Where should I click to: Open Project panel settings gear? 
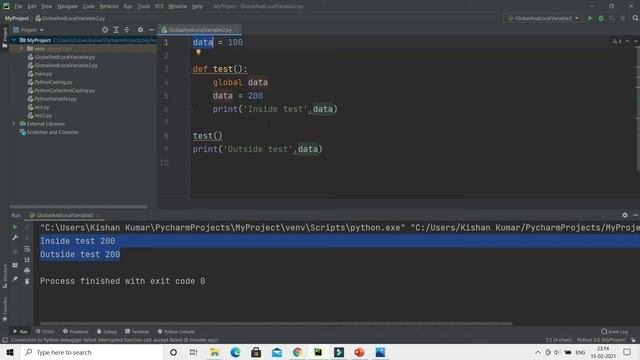140,30
